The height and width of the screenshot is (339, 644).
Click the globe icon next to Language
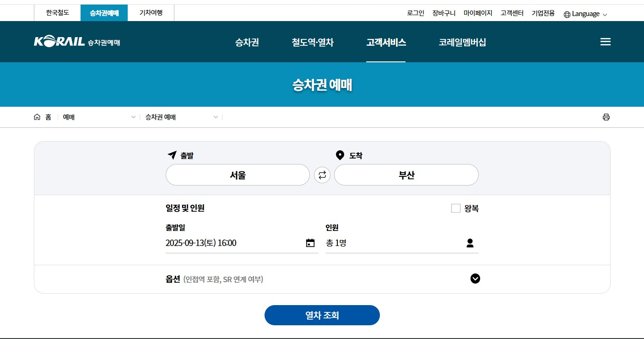click(x=567, y=14)
